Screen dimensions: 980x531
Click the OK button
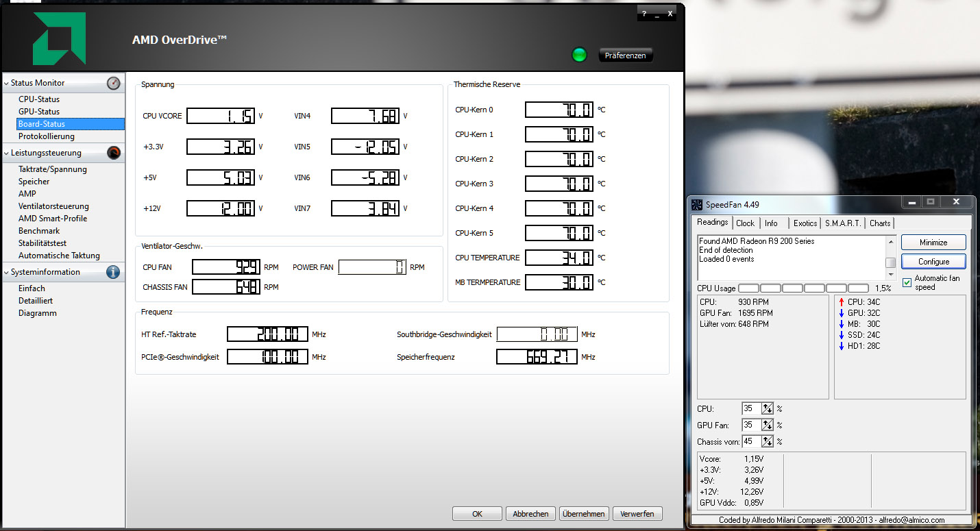point(478,514)
